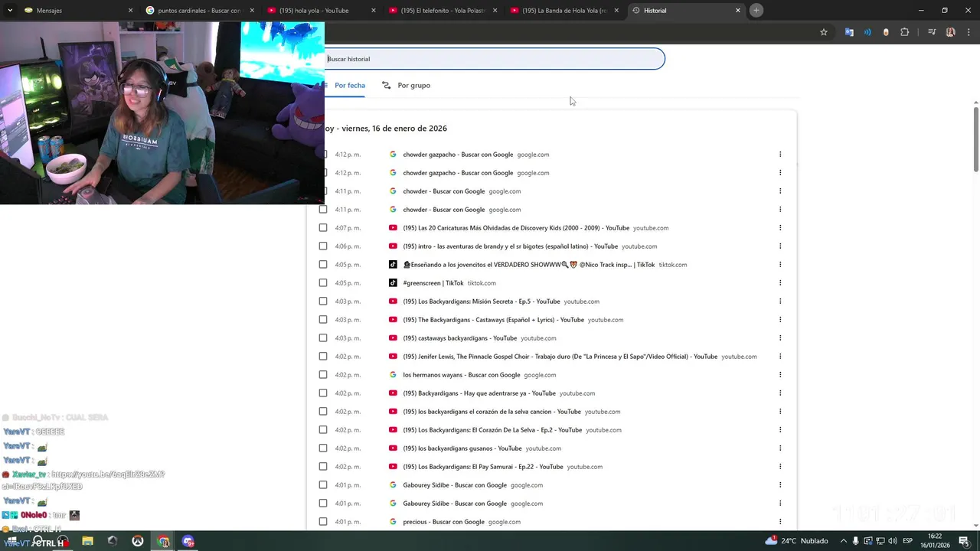This screenshot has height=551, width=980.
Task: Select checkbox for El Pay Samurai Ep.22
Action: coord(323,467)
